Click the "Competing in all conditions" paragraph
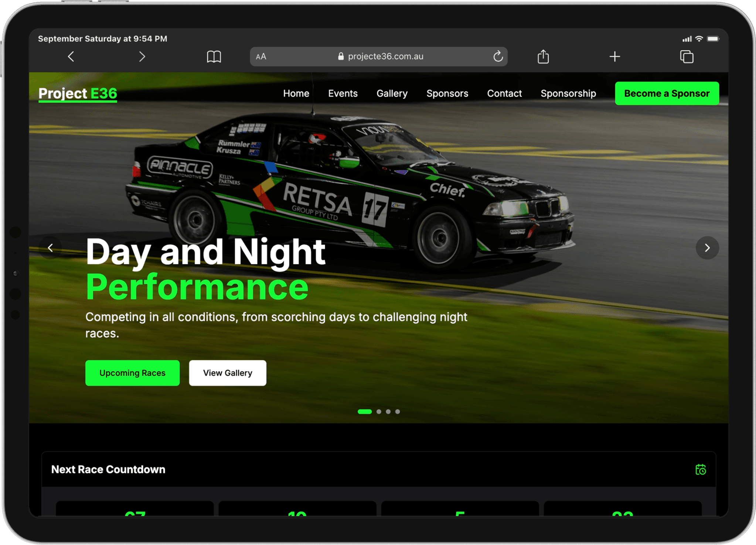Viewport: 756px width, 545px height. coord(276,325)
